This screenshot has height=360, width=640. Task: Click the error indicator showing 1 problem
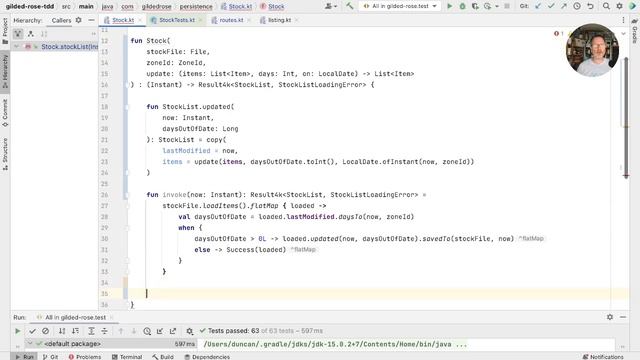tap(559, 33)
